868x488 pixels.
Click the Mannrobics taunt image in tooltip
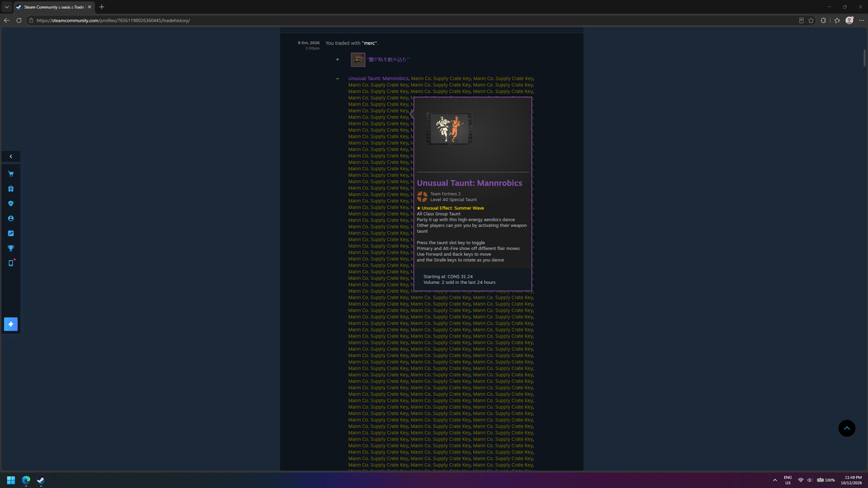click(449, 129)
